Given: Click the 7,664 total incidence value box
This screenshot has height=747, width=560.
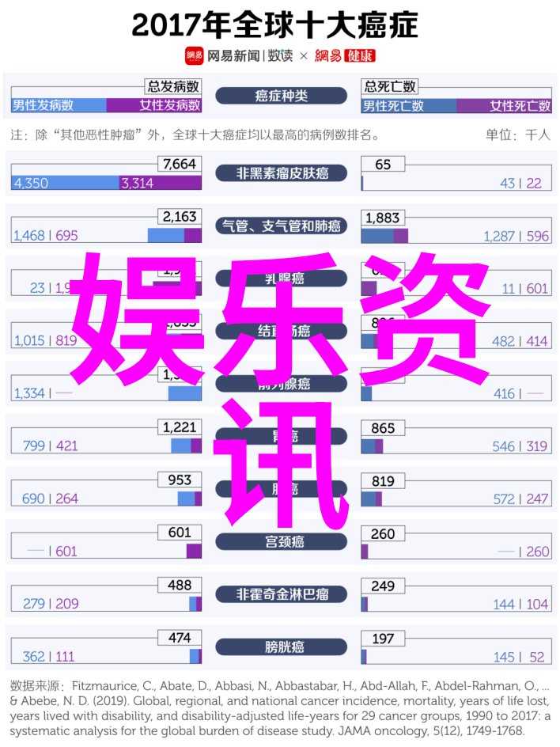Looking at the screenshot, I should pos(180,164).
